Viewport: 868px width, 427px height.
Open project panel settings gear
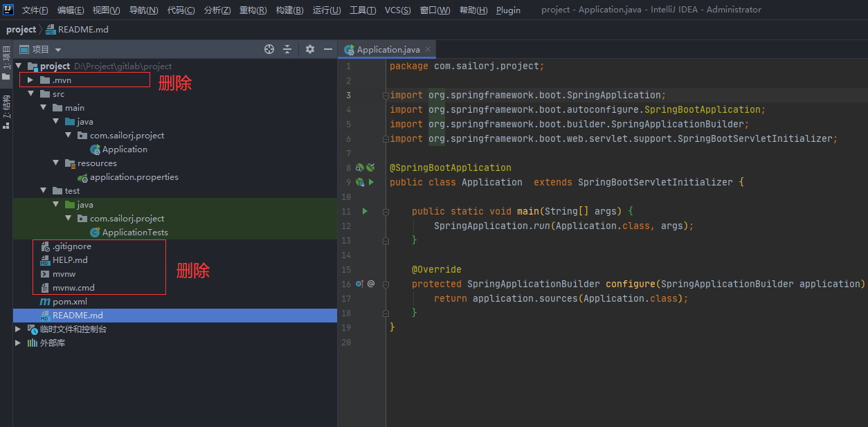(310, 49)
